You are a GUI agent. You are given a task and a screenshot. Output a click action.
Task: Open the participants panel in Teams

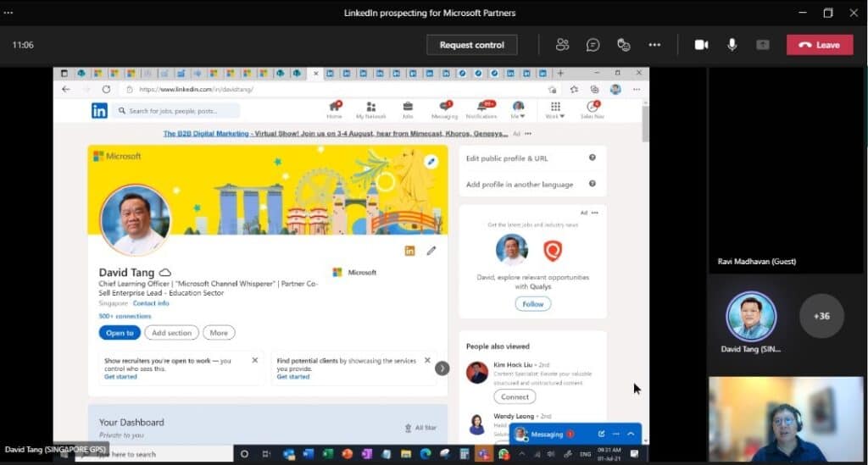click(562, 45)
